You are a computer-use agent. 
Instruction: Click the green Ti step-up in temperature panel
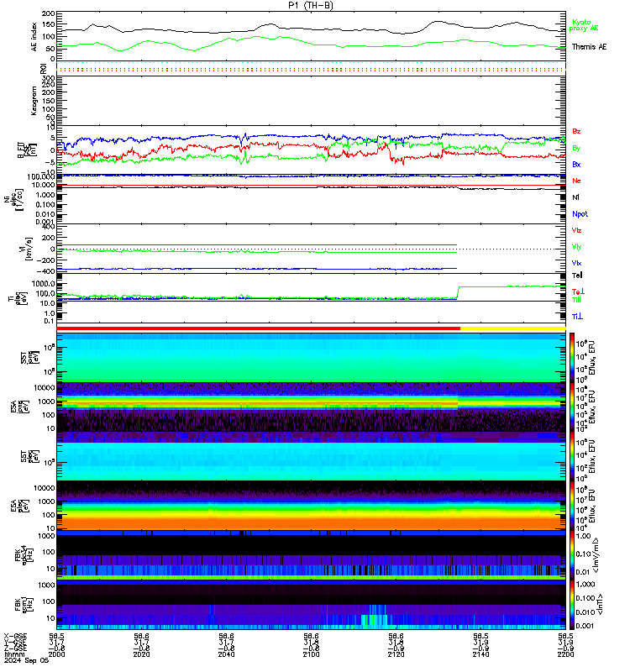pyautogui.click(x=458, y=292)
